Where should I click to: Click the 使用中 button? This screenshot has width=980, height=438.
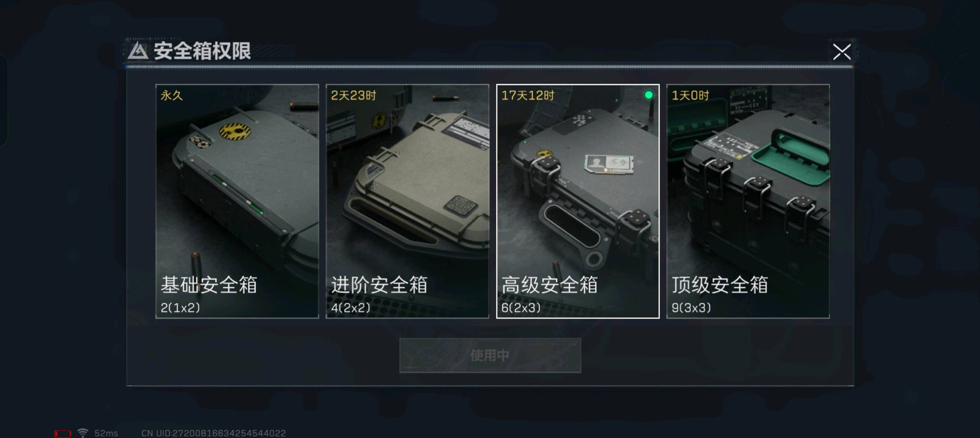(x=490, y=355)
